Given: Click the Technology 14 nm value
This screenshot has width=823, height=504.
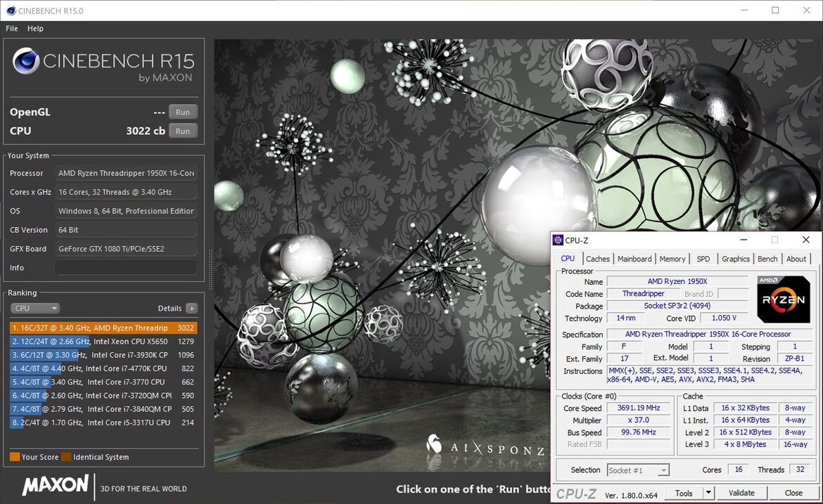Looking at the screenshot, I should pyautogui.click(x=626, y=318).
